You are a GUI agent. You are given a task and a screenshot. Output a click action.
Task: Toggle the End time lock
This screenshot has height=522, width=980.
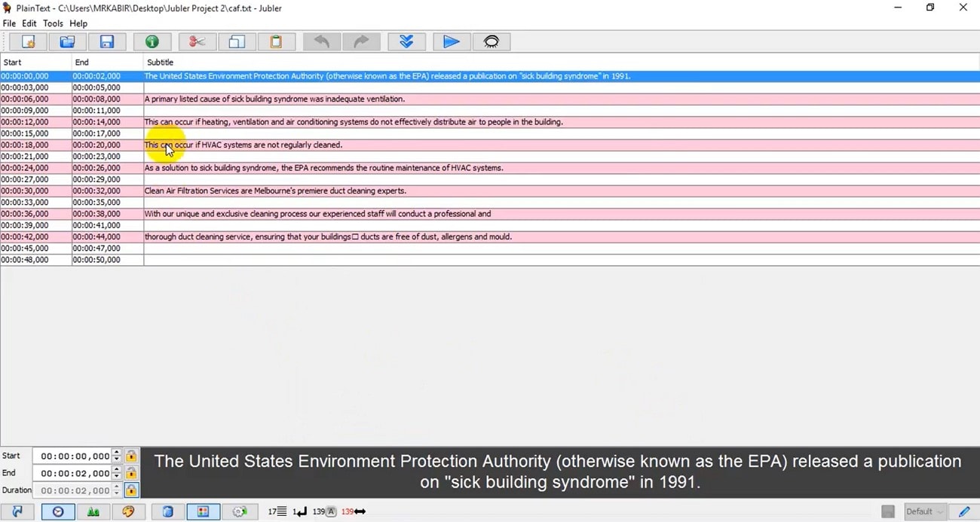click(131, 473)
